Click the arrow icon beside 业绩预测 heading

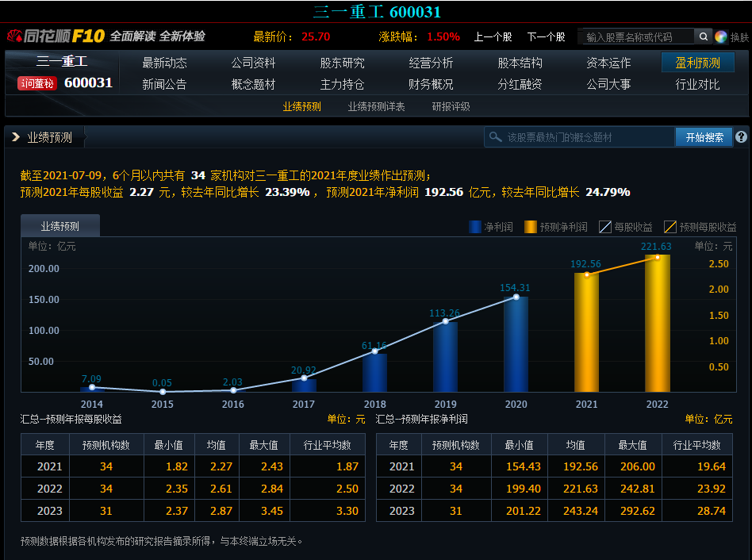click(15, 137)
